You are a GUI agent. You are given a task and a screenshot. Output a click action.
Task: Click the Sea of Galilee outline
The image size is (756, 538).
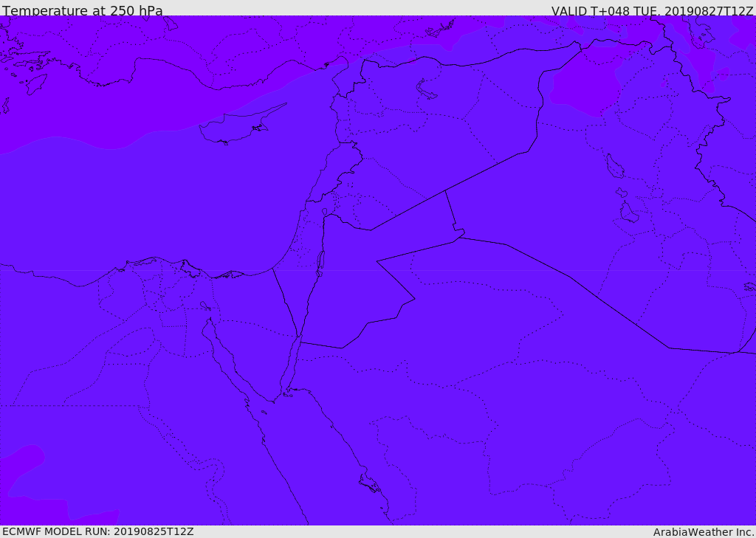point(325,212)
